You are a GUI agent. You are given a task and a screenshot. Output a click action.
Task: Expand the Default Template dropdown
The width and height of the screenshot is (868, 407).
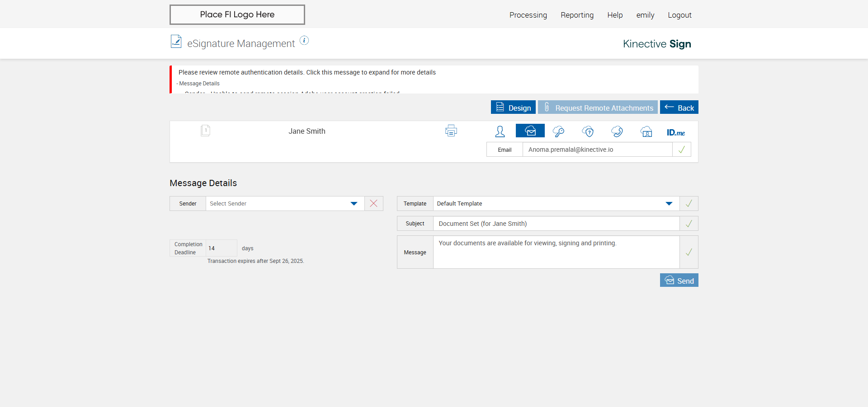tap(556, 204)
